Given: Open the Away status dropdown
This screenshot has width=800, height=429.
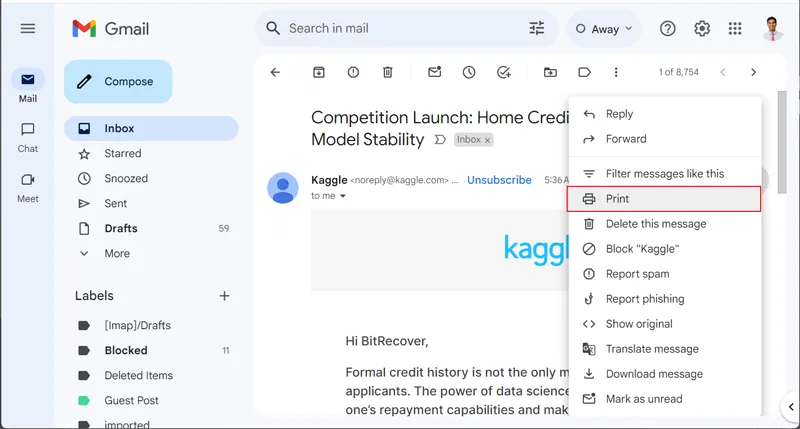Looking at the screenshot, I should click(x=604, y=29).
